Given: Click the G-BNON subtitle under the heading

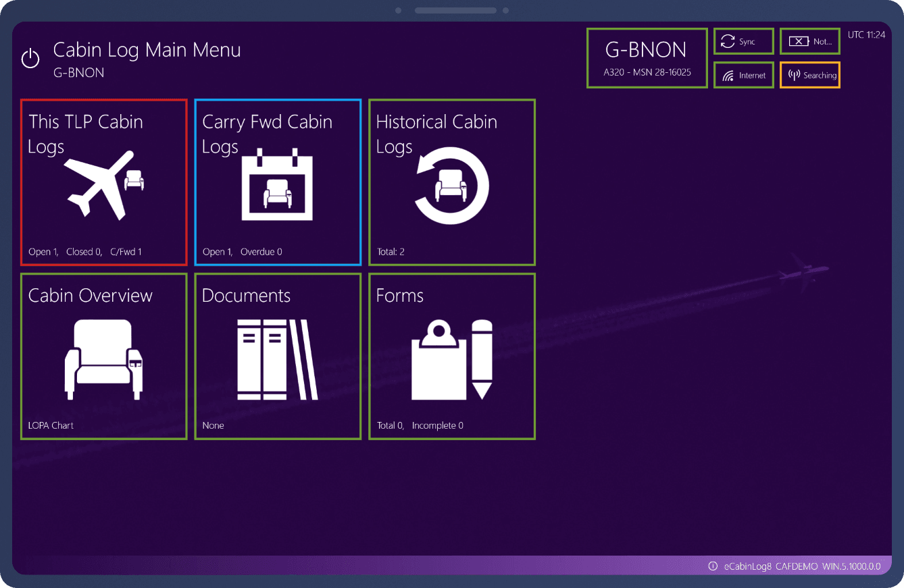Looking at the screenshot, I should [78, 73].
